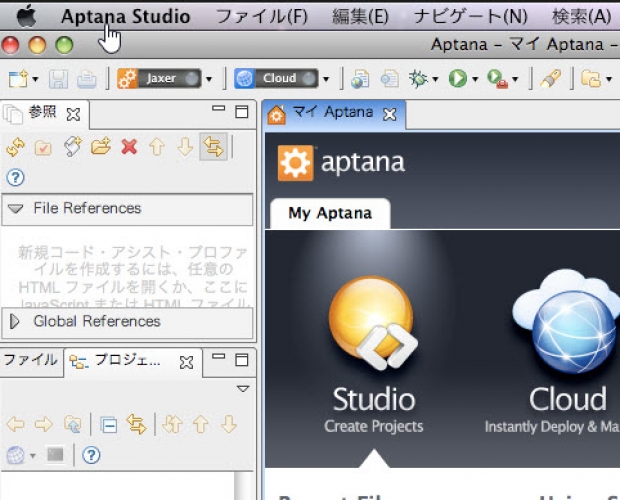This screenshot has height=500, width=620.
Task: Expand the Global References section
Action: tap(15, 321)
